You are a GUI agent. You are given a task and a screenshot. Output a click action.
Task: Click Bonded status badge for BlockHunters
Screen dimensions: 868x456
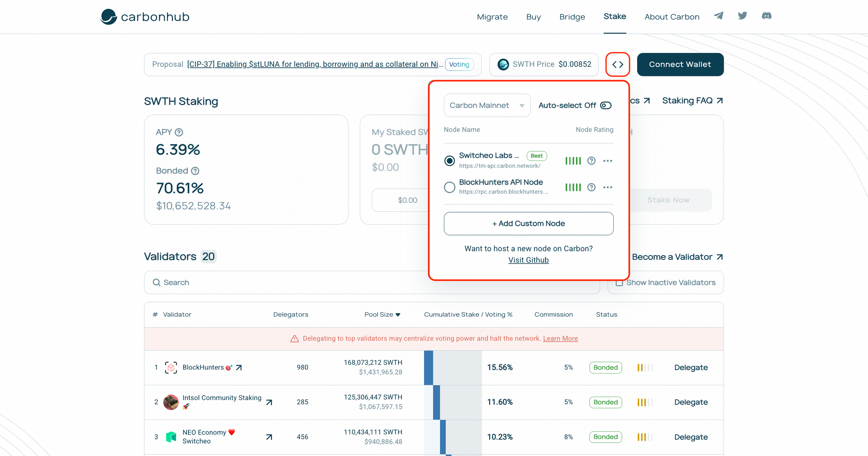[605, 367]
